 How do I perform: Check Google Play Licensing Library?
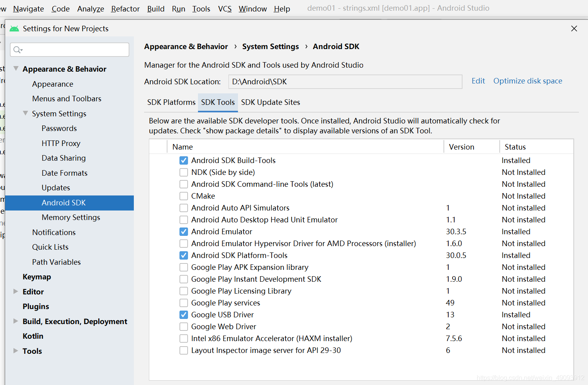184,291
